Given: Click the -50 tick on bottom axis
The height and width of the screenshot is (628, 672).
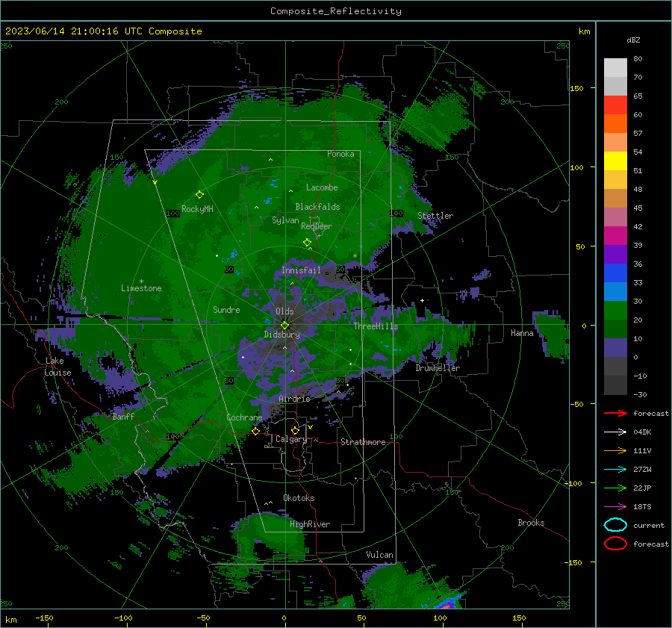Looking at the screenshot, I should 203,618.
